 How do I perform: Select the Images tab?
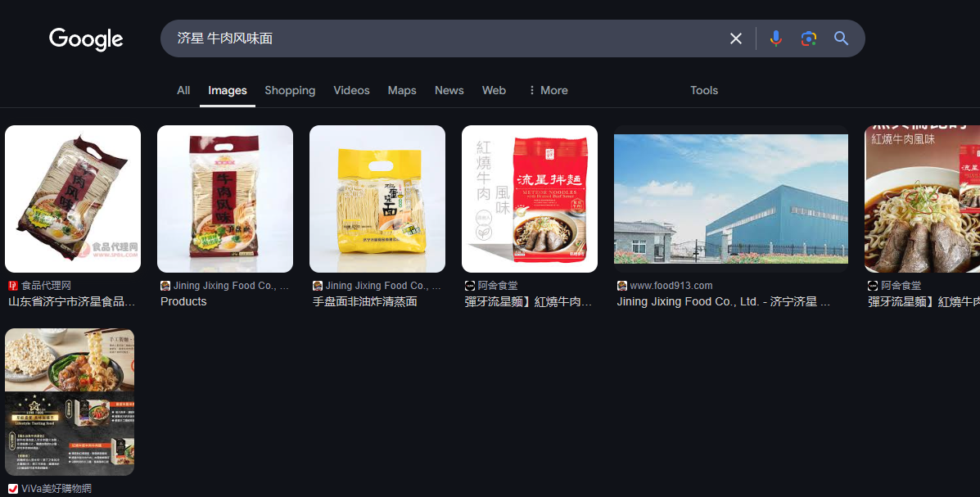(x=228, y=91)
